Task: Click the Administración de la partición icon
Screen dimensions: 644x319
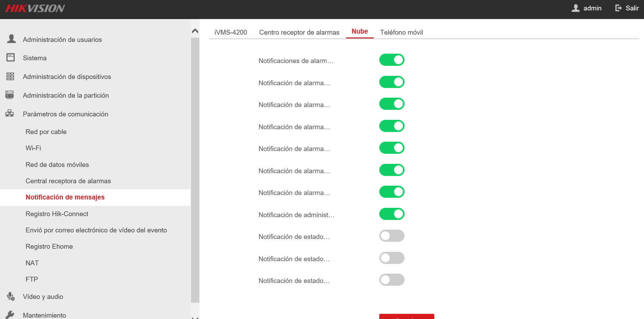Action: coord(10,95)
